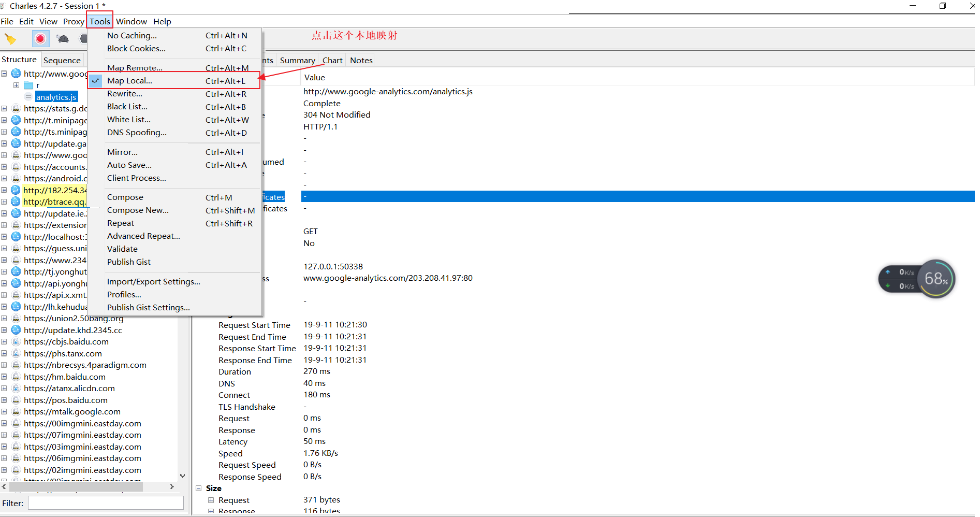
Task: Click lock icon beside https://cbjs.baidu.com
Action: pyautogui.click(x=16, y=341)
